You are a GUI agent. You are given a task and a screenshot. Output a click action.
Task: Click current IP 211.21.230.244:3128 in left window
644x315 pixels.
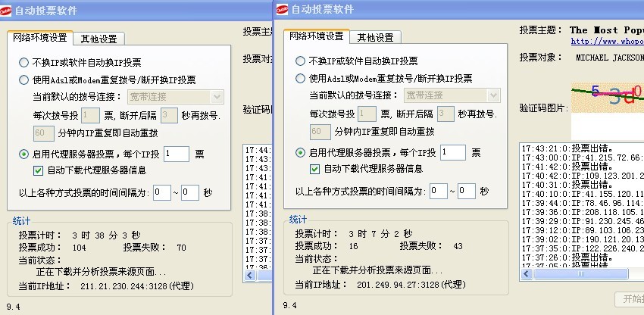tap(137, 286)
